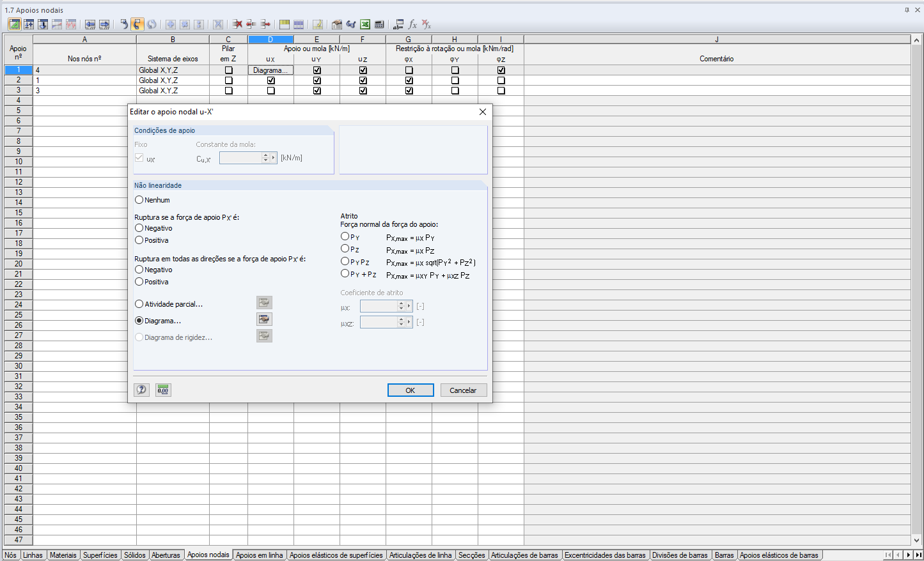The width and height of the screenshot is (924, 561).
Task: Go to the Barras tab
Action: pos(724,555)
